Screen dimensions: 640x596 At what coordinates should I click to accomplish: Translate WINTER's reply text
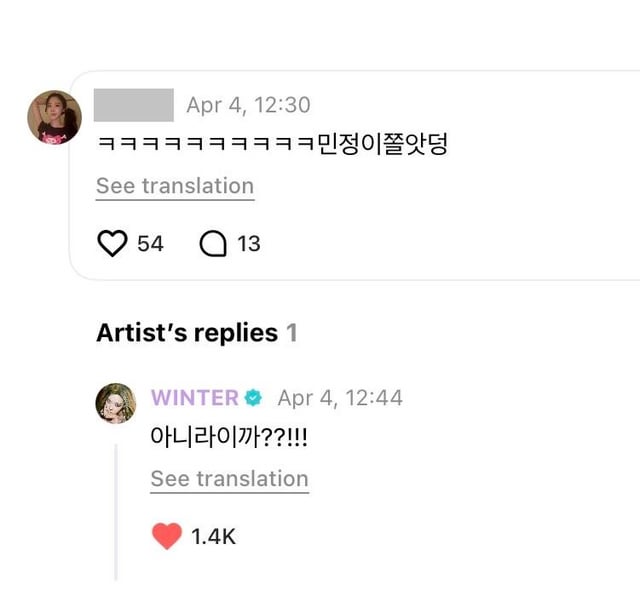pyautogui.click(x=229, y=479)
